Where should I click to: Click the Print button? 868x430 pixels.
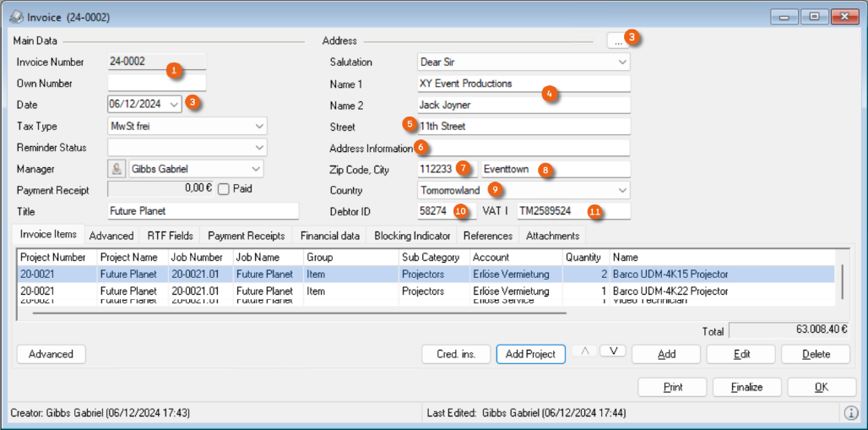click(672, 387)
